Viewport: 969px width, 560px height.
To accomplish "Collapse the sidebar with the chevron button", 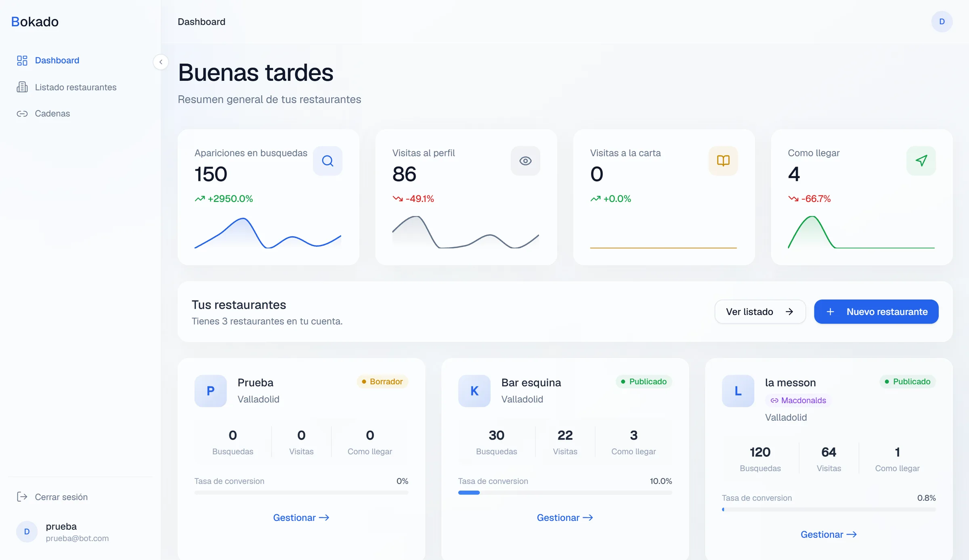I will (161, 62).
